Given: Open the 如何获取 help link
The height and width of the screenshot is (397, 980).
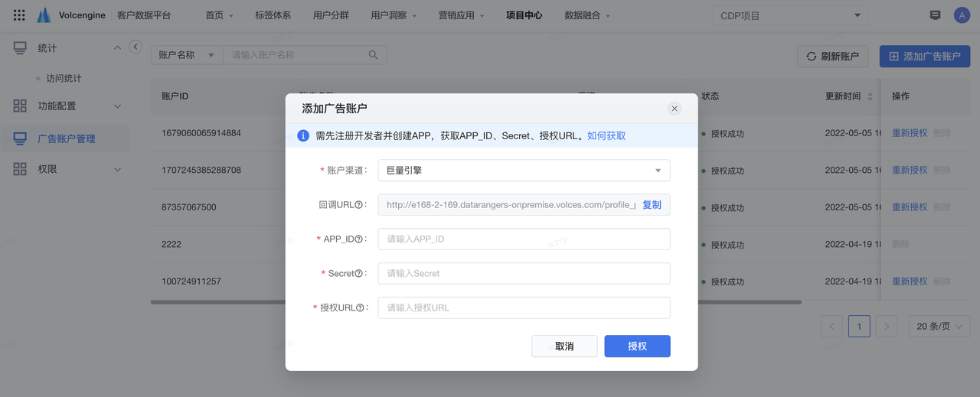Looking at the screenshot, I should pos(606,135).
